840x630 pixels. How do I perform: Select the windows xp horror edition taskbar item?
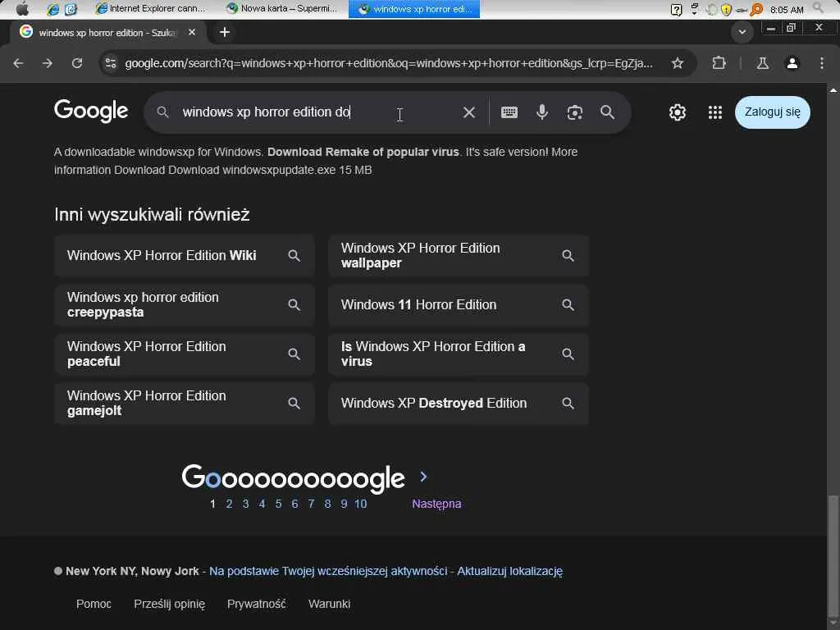click(414, 9)
